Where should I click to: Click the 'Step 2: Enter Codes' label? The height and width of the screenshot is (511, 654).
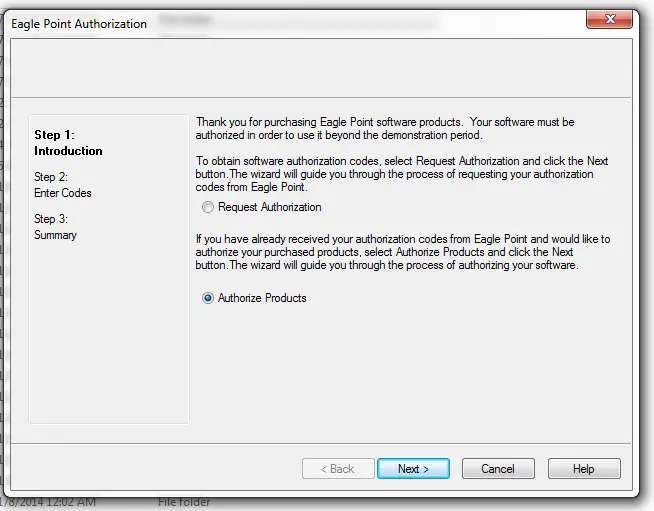tap(63, 185)
